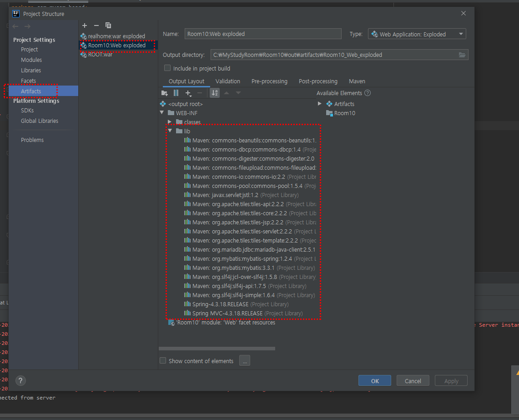Expand Artifacts in Available Elements
The width and height of the screenshot is (519, 420).
click(x=319, y=104)
